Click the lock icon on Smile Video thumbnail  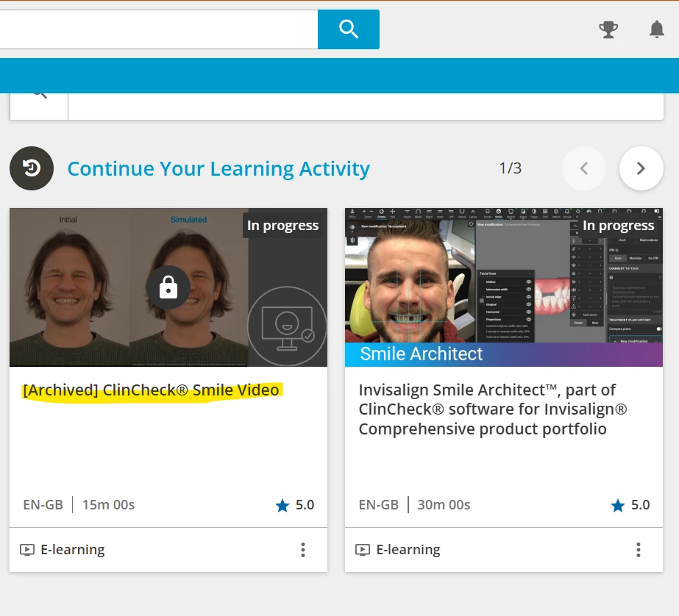coord(168,287)
